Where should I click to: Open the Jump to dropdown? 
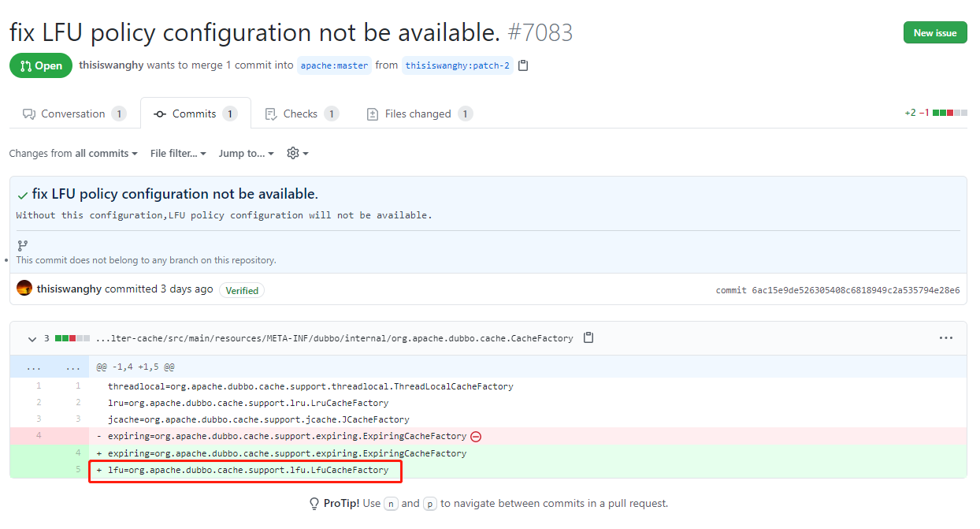pos(247,153)
